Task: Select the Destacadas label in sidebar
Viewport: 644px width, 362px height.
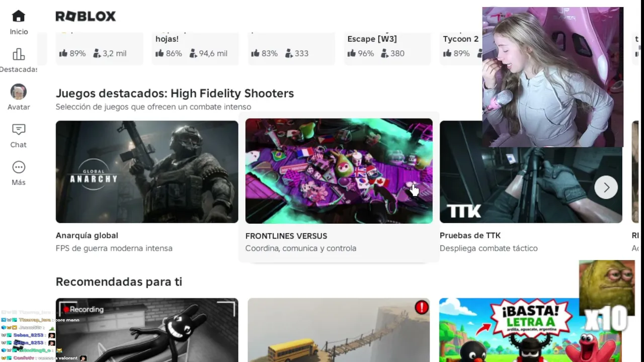Action: click(x=19, y=69)
